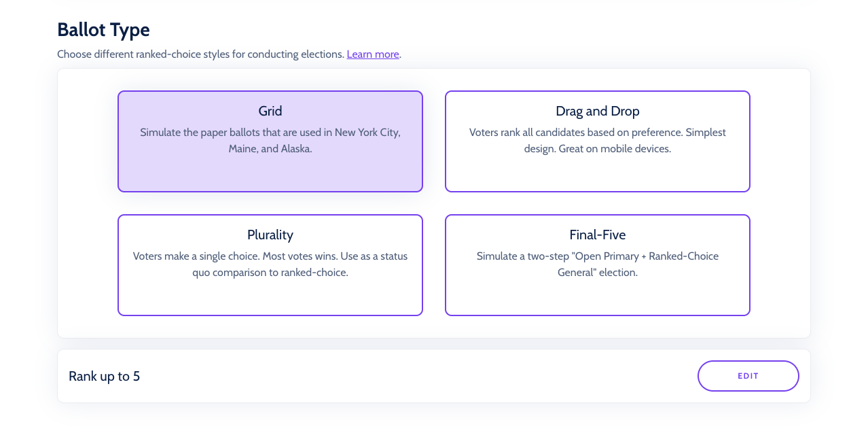This screenshot has width=868, height=429.
Task: Click the Drag and Drop title text
Action: pos(597,111)
